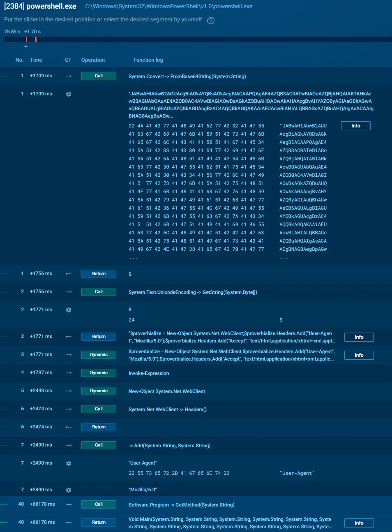Click right-arrow CF icon in row 3 Dynamic
The image size is (392, 532).
click(69, 355)
